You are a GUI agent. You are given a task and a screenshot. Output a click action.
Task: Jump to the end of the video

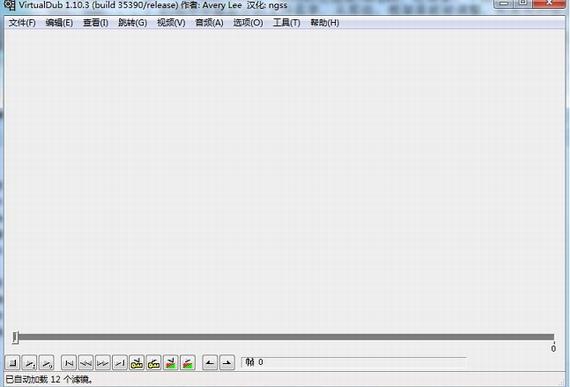120,363
